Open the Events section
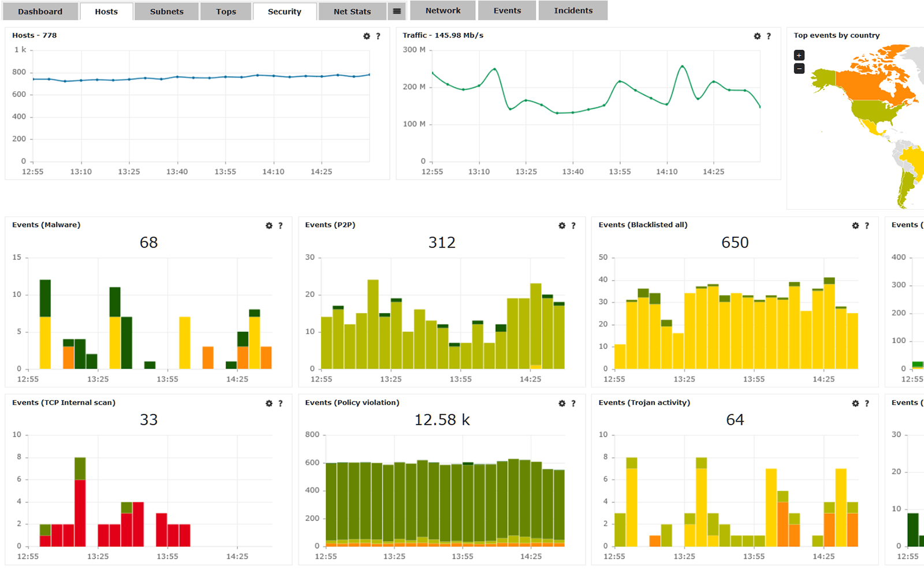The width and height of the screenshot is (924, 570). pos(507,10)
